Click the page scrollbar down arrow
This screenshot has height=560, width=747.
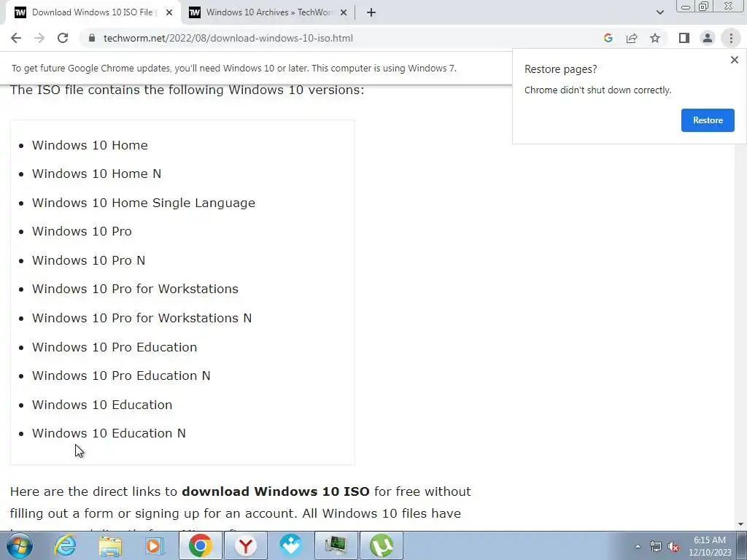(x=741, y=524)
